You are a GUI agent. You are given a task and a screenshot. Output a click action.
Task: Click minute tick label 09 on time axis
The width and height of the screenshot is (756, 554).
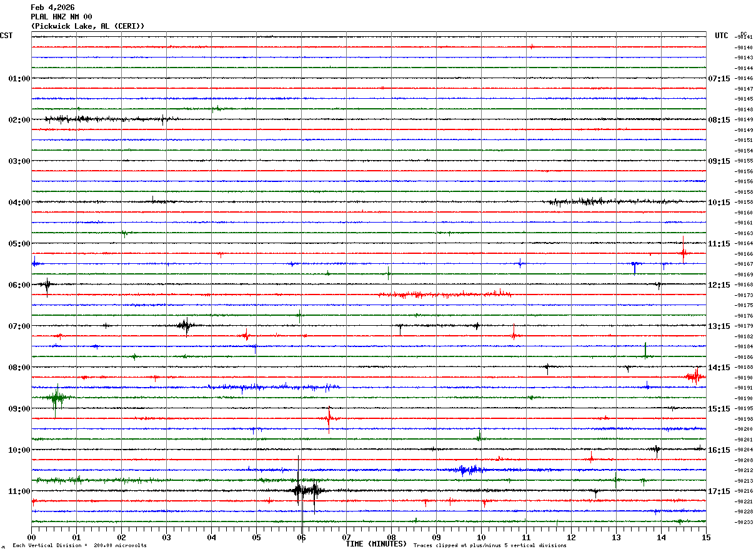437,538
